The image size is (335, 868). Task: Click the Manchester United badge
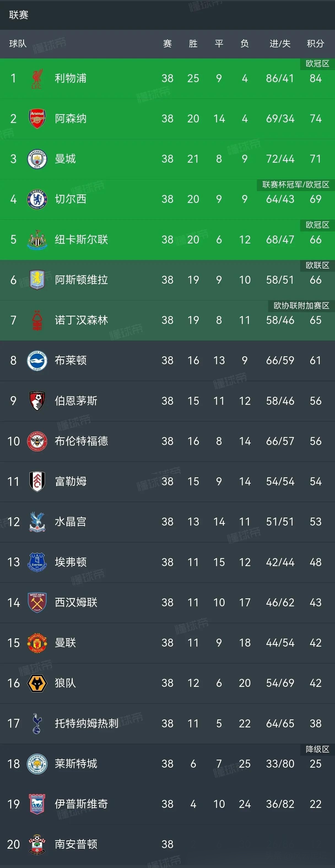point(37,642)
